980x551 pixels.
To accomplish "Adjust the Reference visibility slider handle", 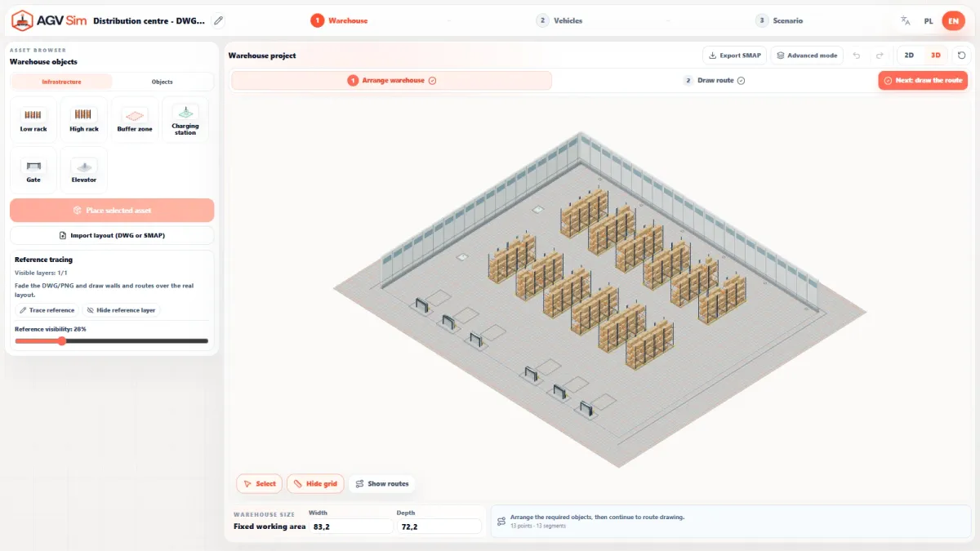I will coord(61,341).
